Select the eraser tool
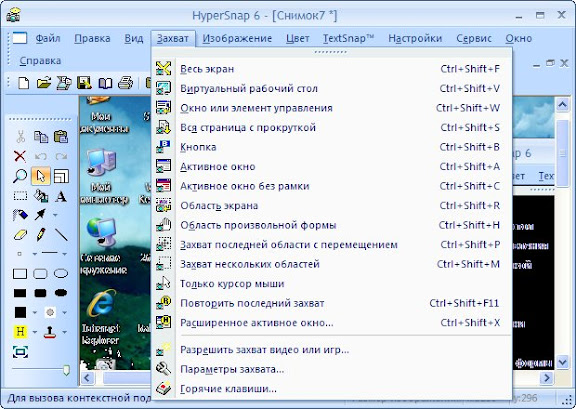 [20, 234]
